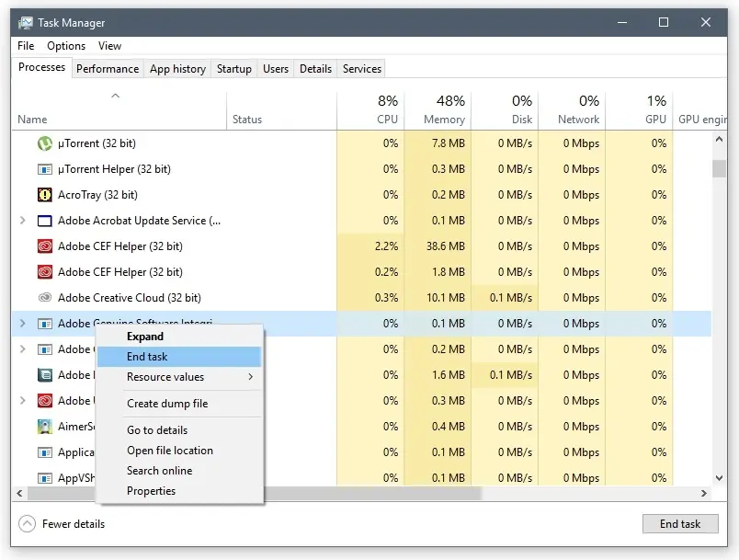The width and height of the screenshot is (739, 560).
Task: Sort by the Status column header
Action: pos(282,110)
